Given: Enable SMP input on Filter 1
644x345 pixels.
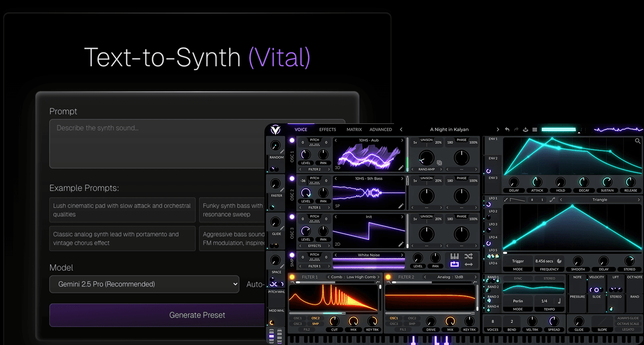Looking at the screenshot, I should click(316, 324).
